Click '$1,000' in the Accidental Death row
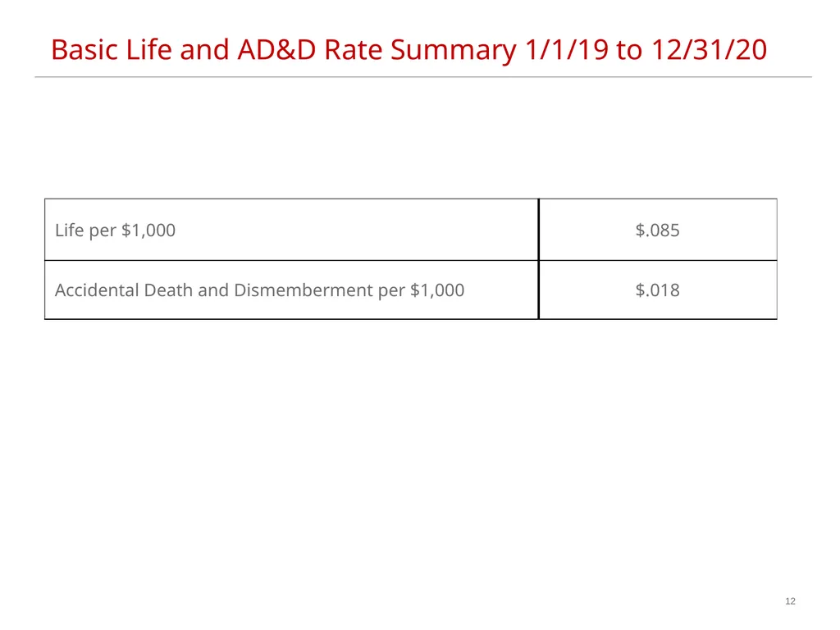The width and height of the screenshot is (840, 630). click(x=437, y=290)
